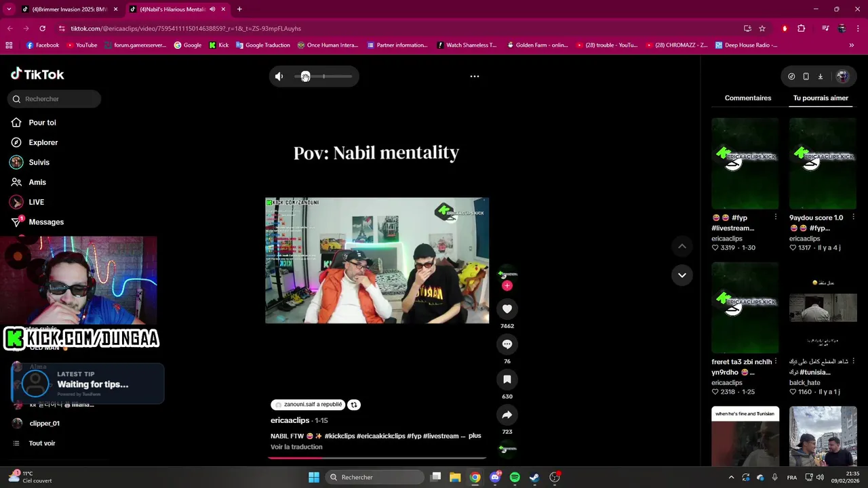Screen dimensions: 868x488
Task: Go back in browser history
Action: [x=9, y=28]
